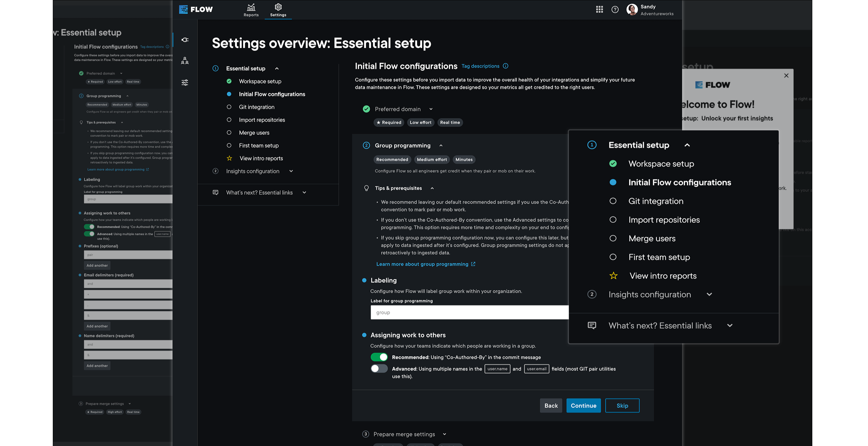
Task: Select Git integration step in left list
Action: [x=256, y=107]
